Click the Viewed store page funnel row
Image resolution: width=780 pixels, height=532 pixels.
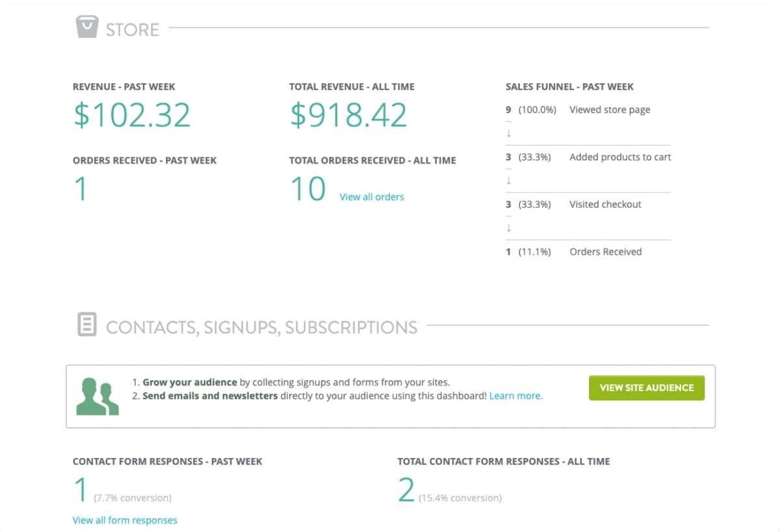click(609, 110)
